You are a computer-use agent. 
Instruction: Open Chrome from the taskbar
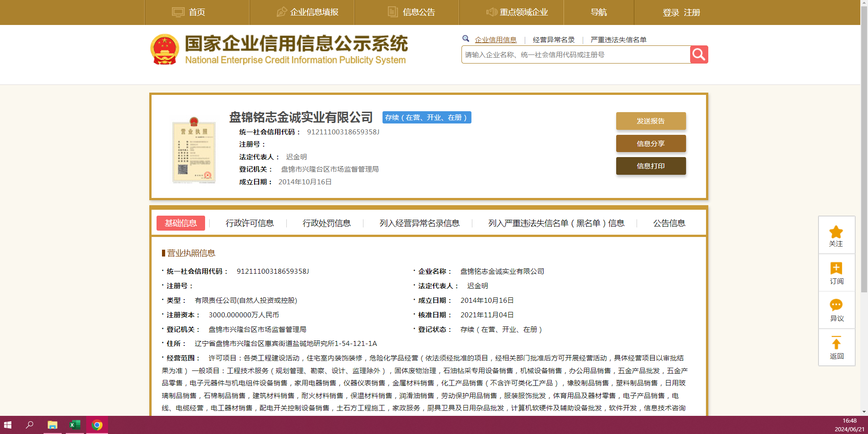coord(97,425)
